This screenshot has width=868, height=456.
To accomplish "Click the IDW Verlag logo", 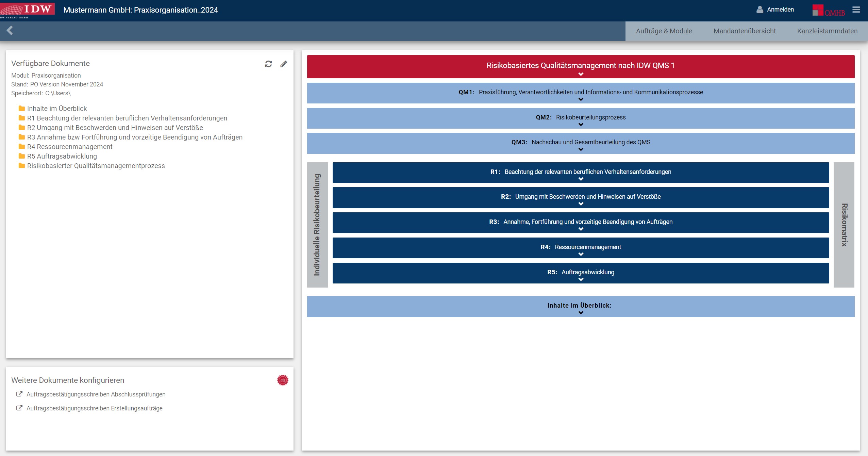I will coord(27,10).
